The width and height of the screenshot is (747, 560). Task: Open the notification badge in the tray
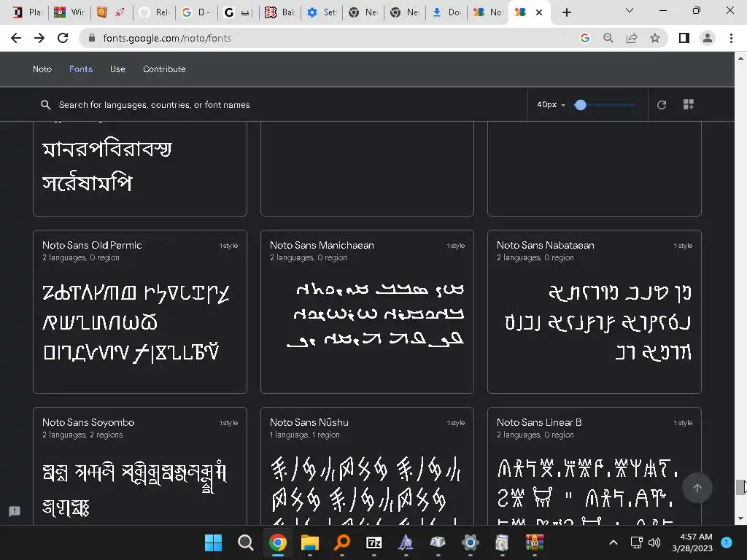pos(727,542)
